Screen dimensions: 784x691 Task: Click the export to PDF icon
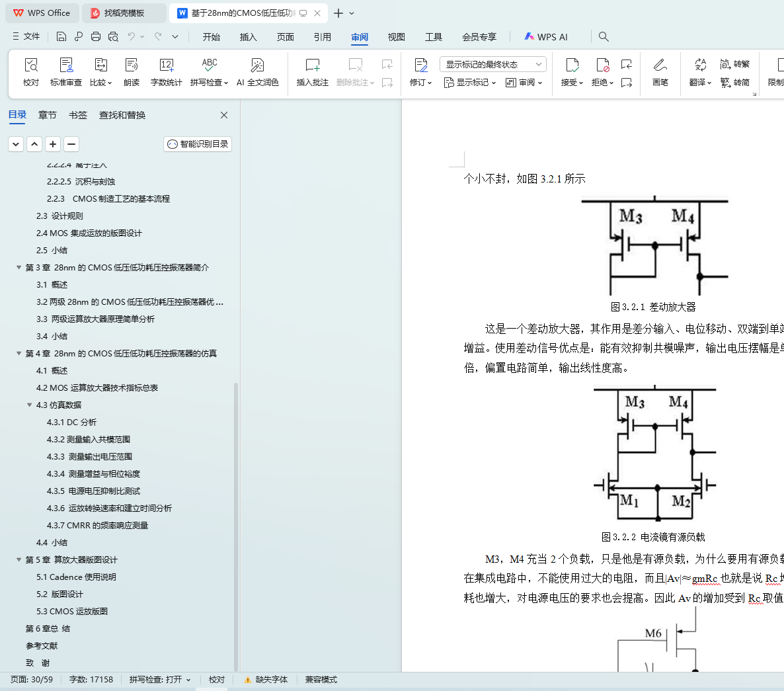79,36
